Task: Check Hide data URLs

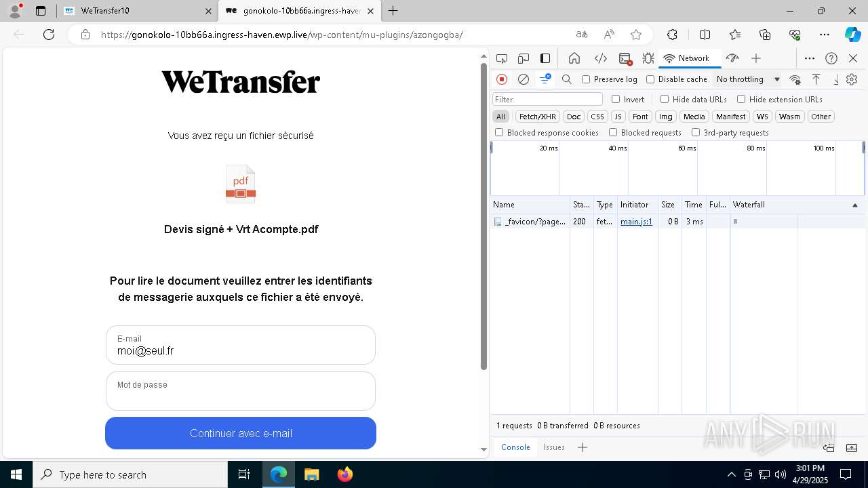Action: [x=665, y=99]
